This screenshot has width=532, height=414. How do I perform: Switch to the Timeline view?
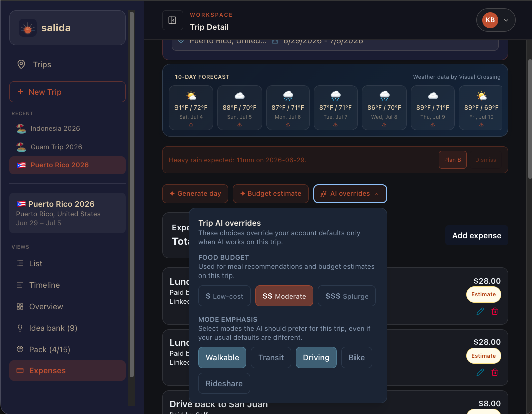(x=67, y=285)
